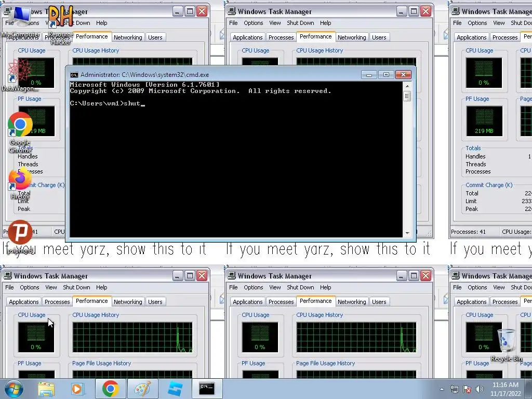Image resolution: width=532 pixels, height=399 pixels.
Task: Click the cmd vertical scrollbar thumb
Action: tap(407, 96)
